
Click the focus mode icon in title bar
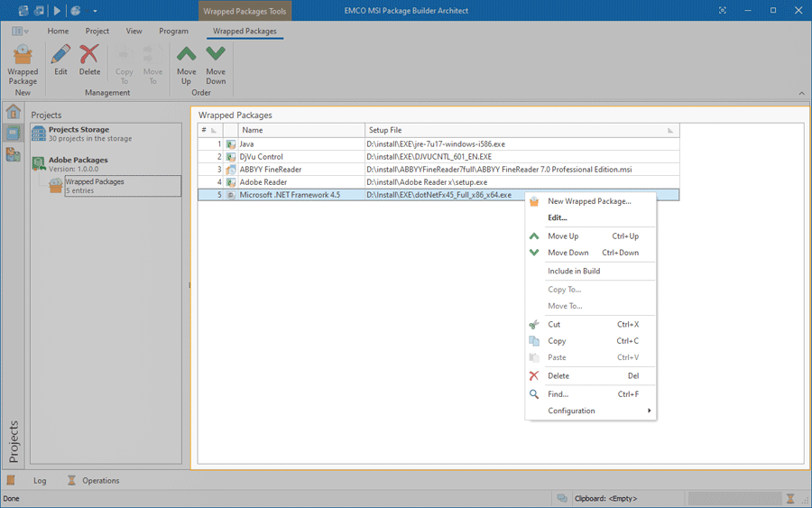723,10
